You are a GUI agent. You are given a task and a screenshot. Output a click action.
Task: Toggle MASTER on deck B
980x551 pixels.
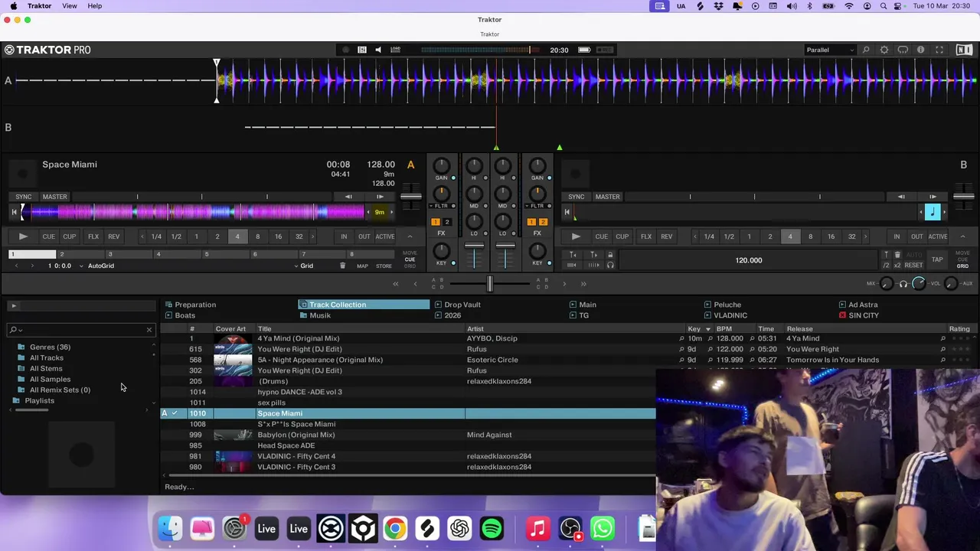607,197
